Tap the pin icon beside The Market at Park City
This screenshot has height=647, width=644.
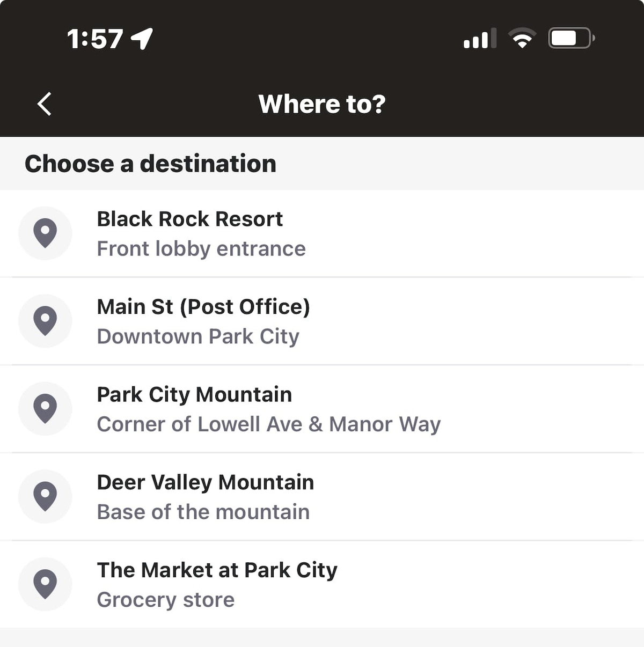[x=45, y=584]
